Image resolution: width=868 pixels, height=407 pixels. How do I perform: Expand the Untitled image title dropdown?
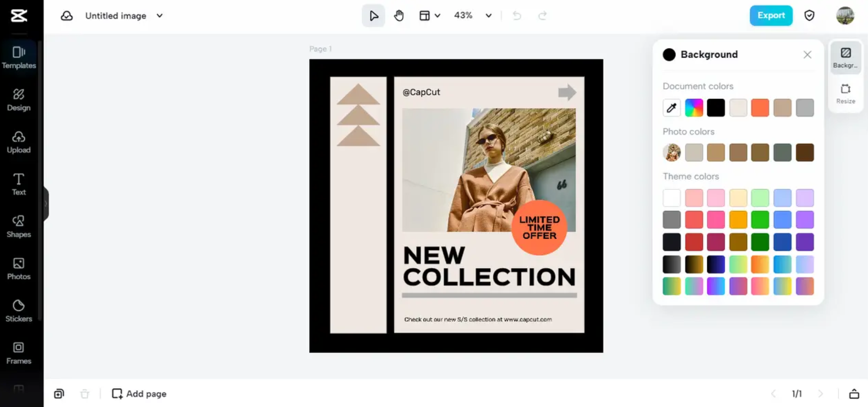pyautogui.click(x=160, y=16)
